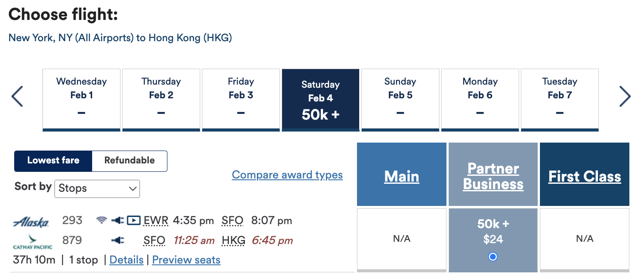View flight Details link
The height and width of the screenshot is (279, 644).
coord(126,260)
